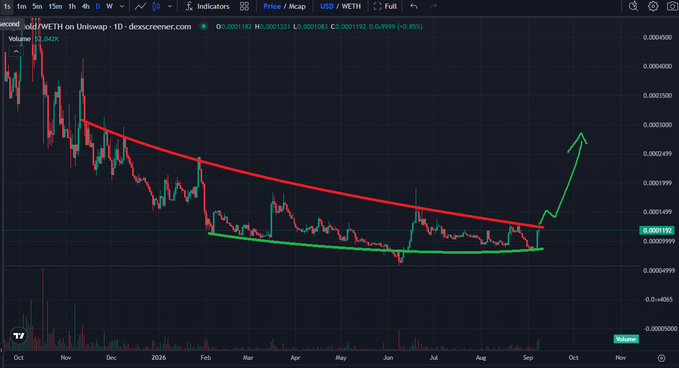Switch to line chart type icon
The height and width of the screenshot is (368, 679).
[x=140, y=6]
